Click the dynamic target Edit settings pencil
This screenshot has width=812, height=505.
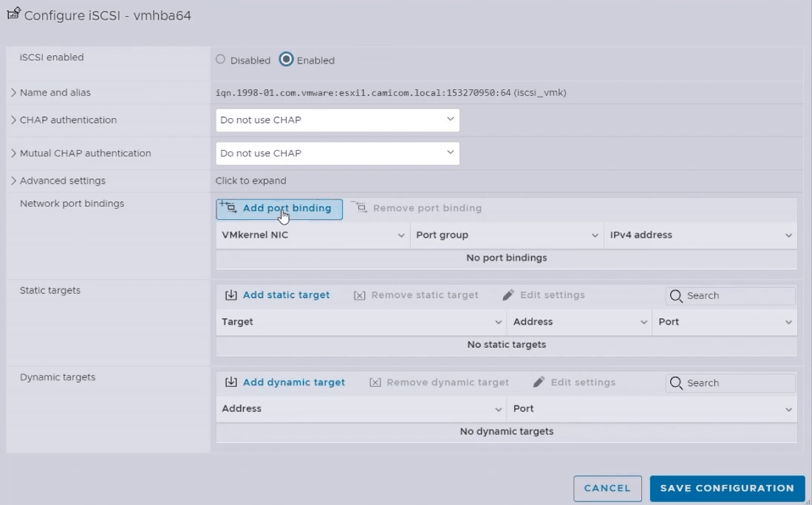click(539, 382)
